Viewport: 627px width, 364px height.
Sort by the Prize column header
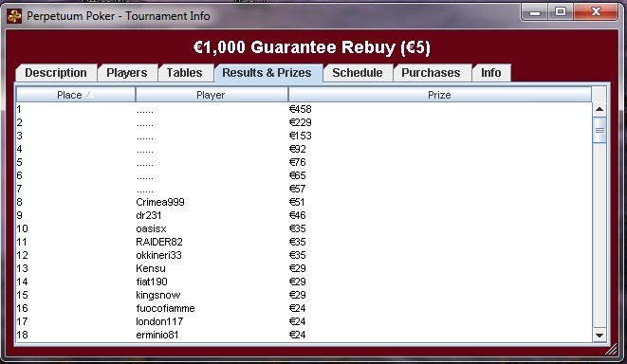tap(439, 95)
